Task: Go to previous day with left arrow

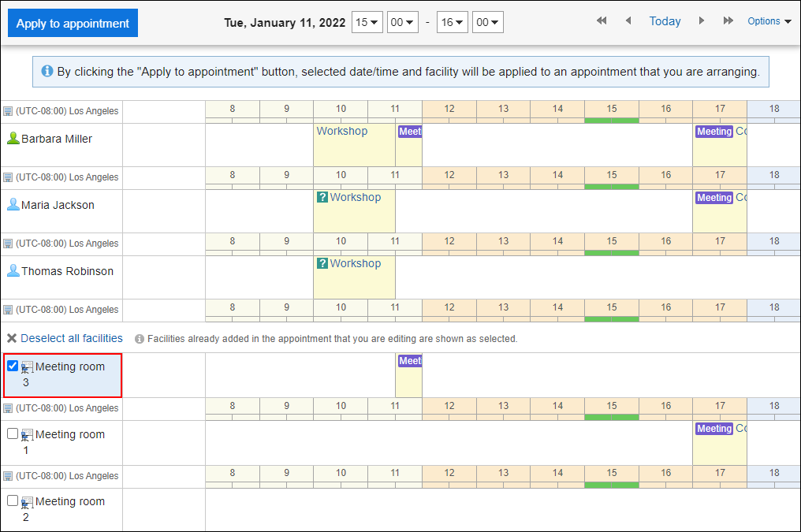Action: point(628,21)
